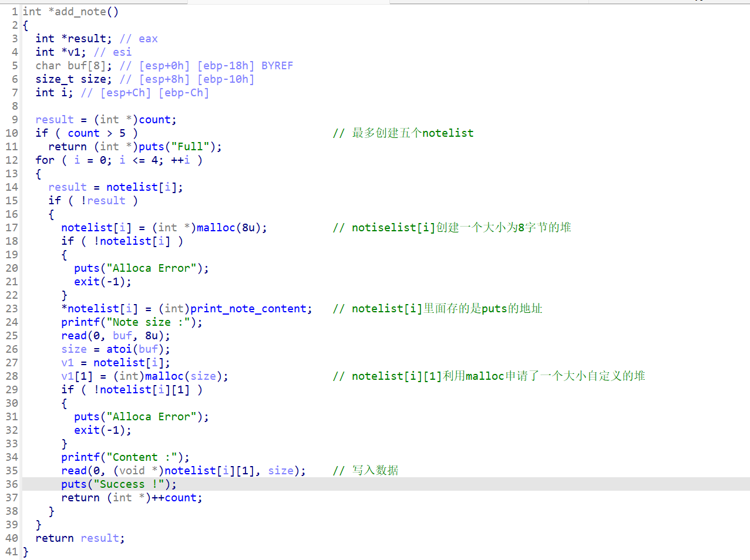Click line number 36 in the gutter
The height and width of the screenshot is (560, 750).
(12, 484)
